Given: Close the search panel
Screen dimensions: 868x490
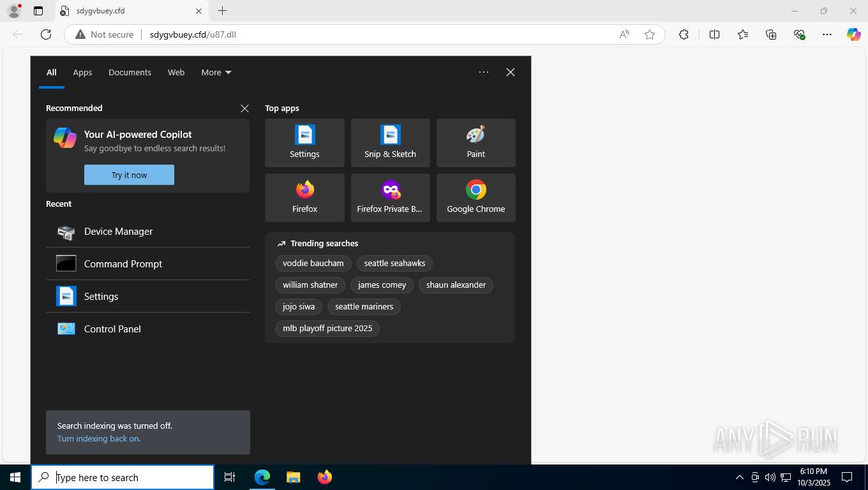Looking at the screenshot, I should (x=511, y=72).
